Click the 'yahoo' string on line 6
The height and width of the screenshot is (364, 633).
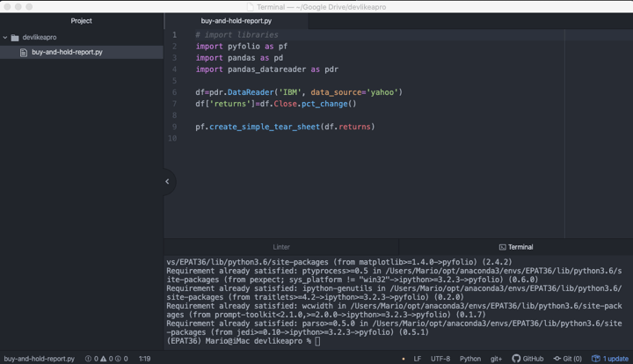click(382, 92)
